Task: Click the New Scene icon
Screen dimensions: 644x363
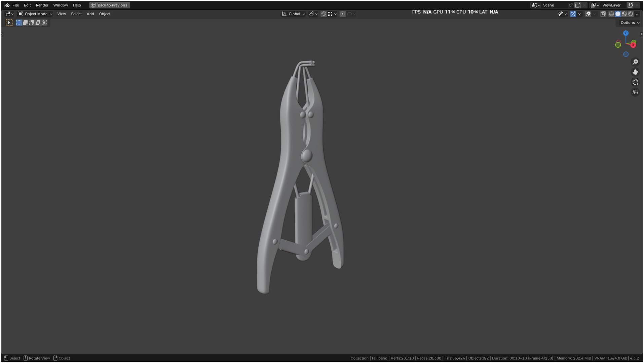Action: (578, 5)
